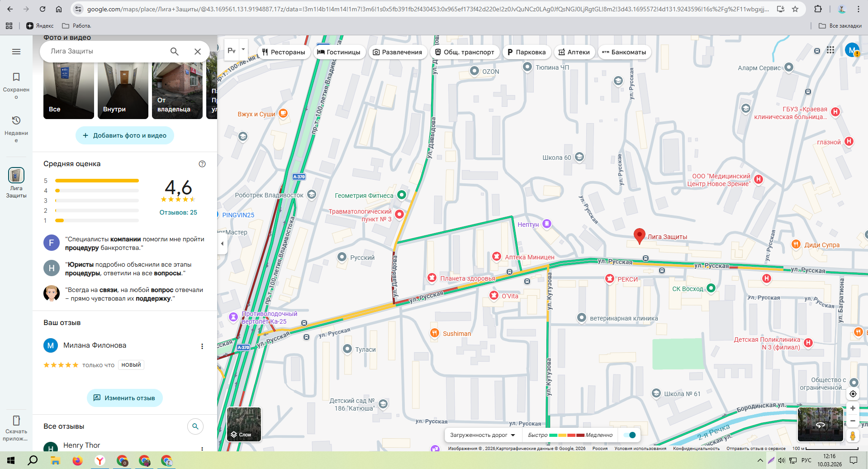
Task: Open the Все закладки folder
Action: 840,26
